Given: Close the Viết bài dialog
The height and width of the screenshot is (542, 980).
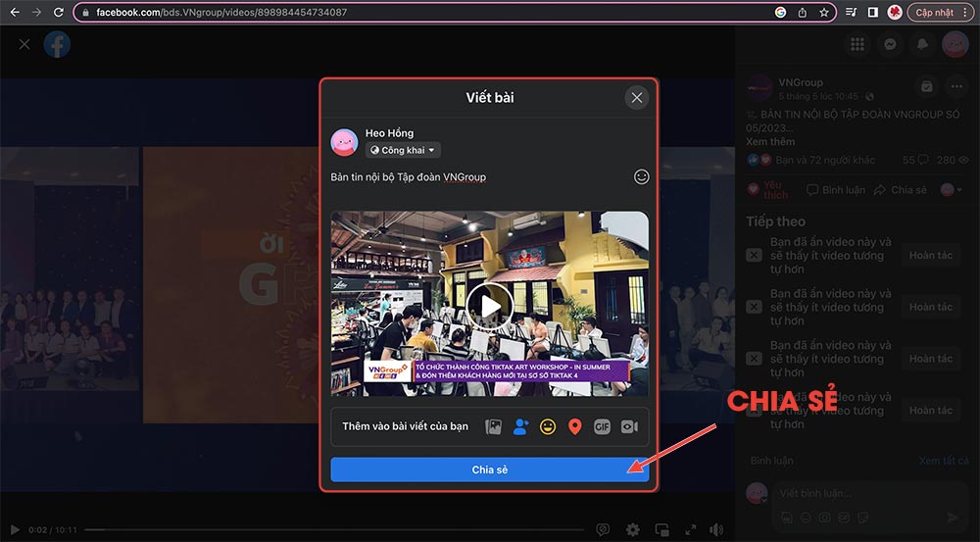Looking at the screenshot, I should pyautogui.click(x=636, y=98).
